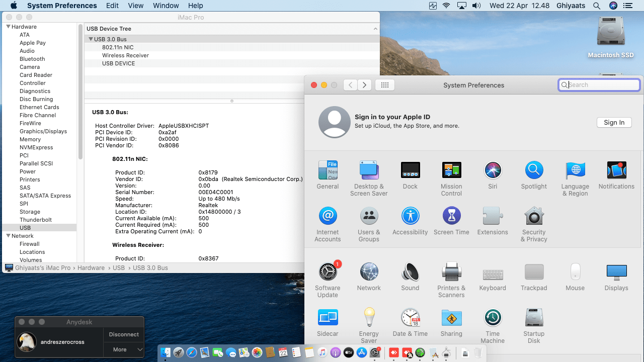The width and height of the screenshot is (644, 362).
Task: Collapse the Hardware section in sidebar
Action: click(8, 27)
